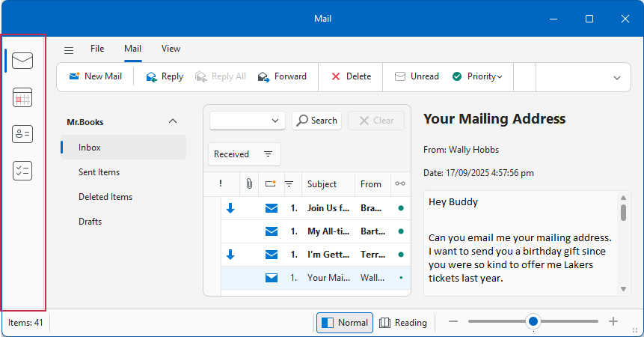Sort by Subject column header

click(x=328, y=183)
